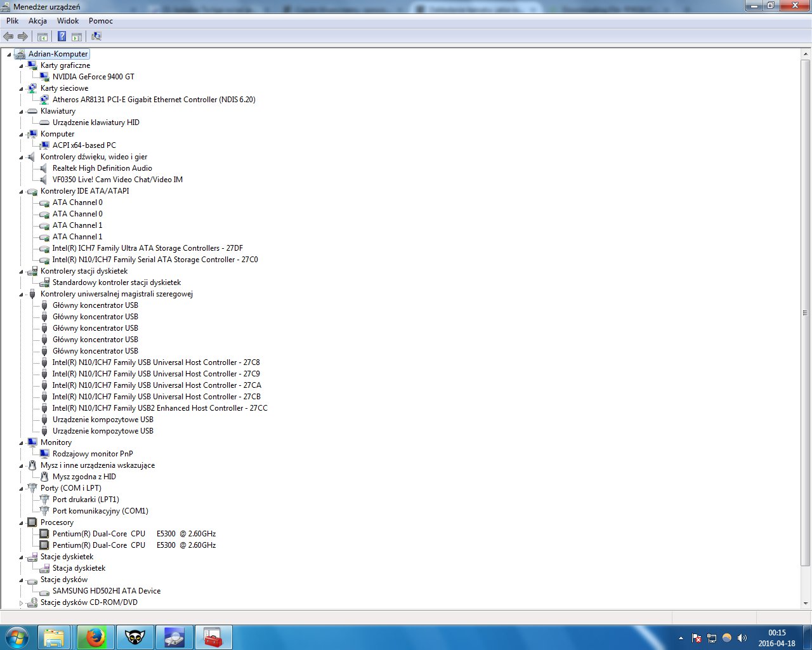Select Mysz i inne urządzenia wskazujące
The image size is (812, 650).
click(x=98, y=465)
